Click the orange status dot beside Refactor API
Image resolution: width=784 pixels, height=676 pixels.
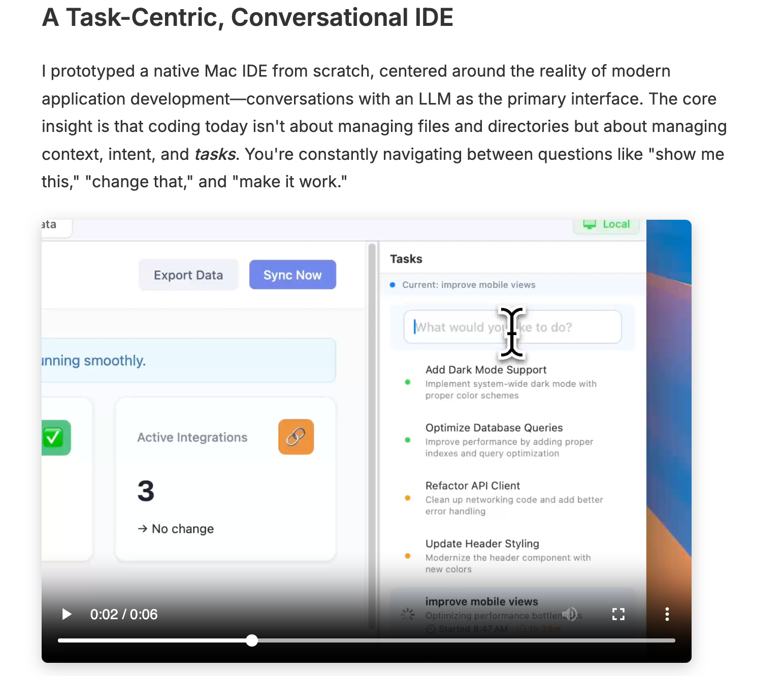coord(408,498)
